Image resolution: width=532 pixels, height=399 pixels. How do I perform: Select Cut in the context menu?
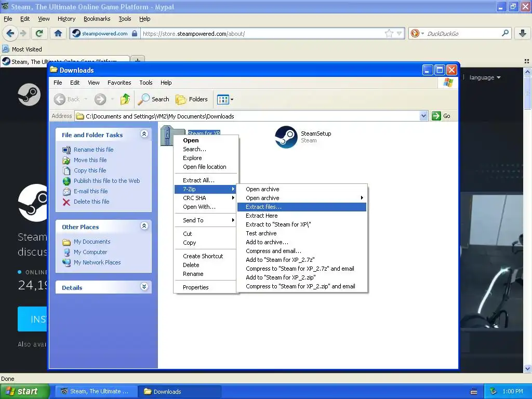tap(206, 234)
